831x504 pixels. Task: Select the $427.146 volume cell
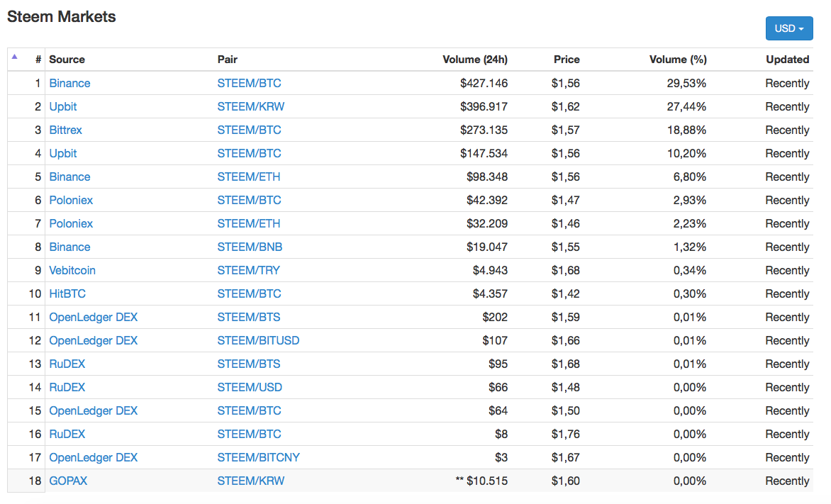point(484,83)
